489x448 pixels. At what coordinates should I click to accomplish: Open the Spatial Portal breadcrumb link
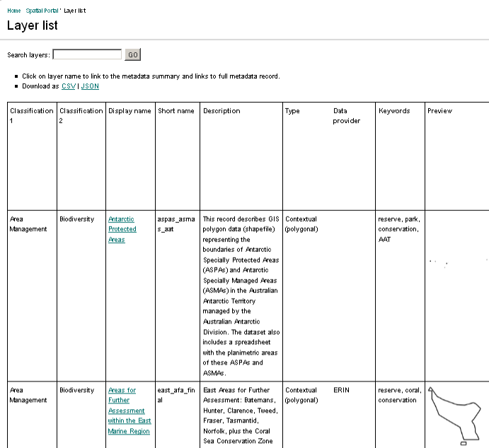tap(42, 11)
